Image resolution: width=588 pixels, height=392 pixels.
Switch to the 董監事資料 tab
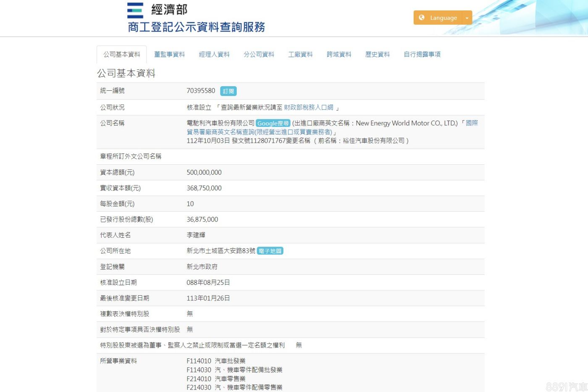coord(169,55)
